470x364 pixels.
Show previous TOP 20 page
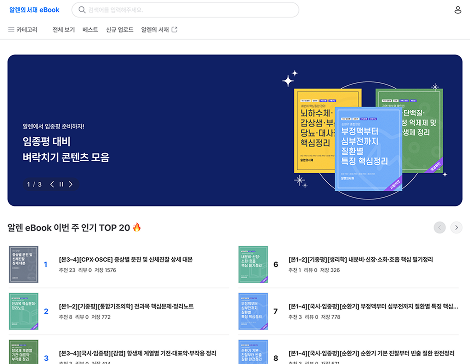tap(440, 228)
